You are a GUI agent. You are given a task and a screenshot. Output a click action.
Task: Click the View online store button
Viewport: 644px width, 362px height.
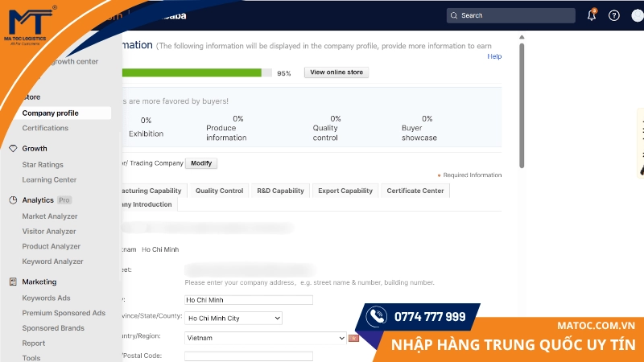coord(336,72)
